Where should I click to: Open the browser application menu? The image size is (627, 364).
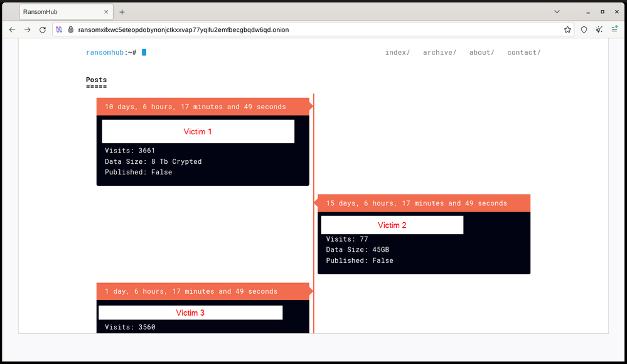point(614,29)
